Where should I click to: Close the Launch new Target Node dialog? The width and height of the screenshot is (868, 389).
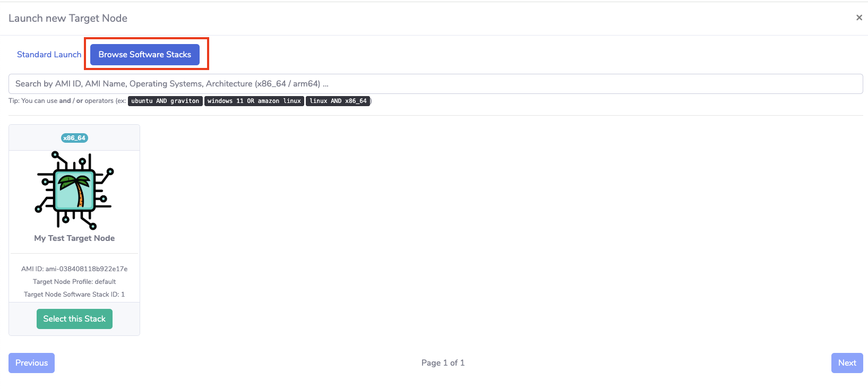(859, 18)
